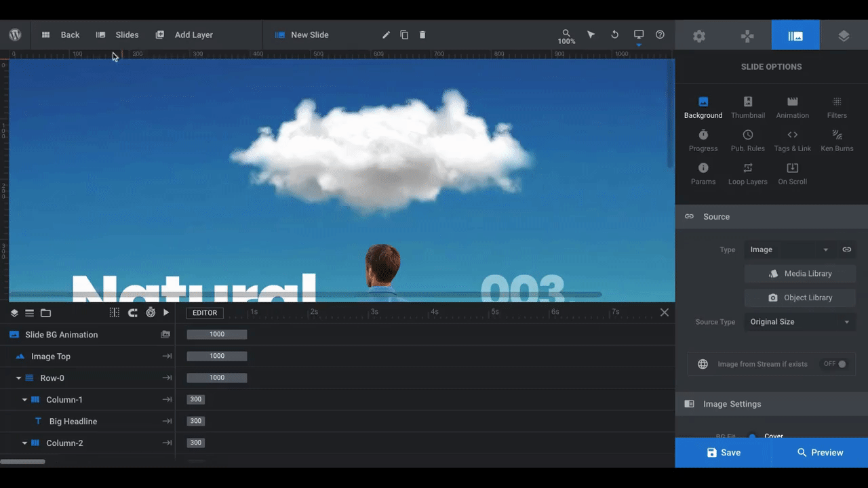Click the Back button
868x488 pixels.
[61, 35]
